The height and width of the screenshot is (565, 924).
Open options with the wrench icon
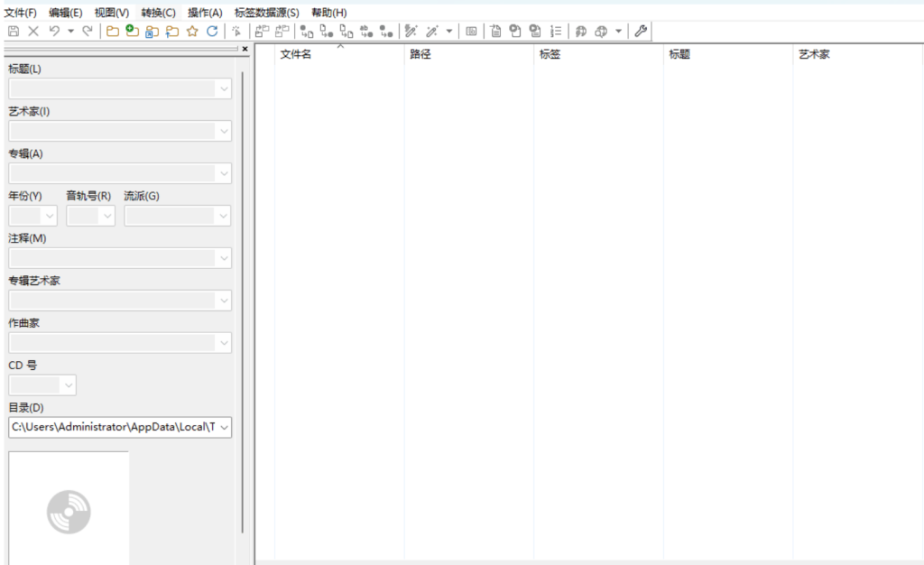pos(641,32)
